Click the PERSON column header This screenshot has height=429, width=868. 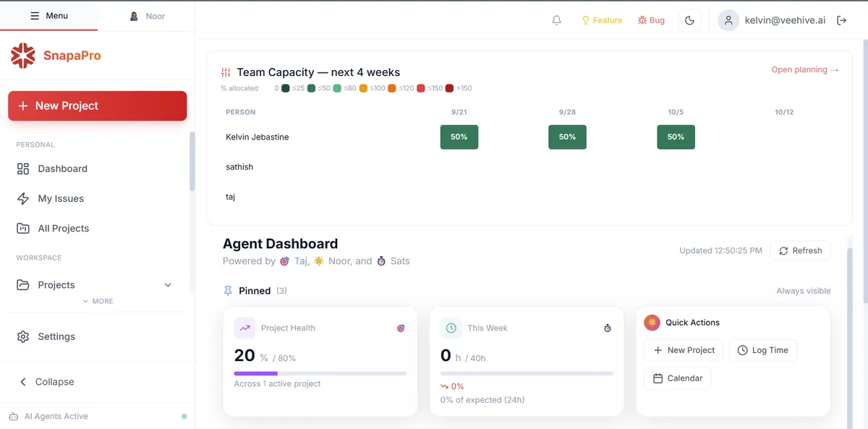click(x=240, y=112)
